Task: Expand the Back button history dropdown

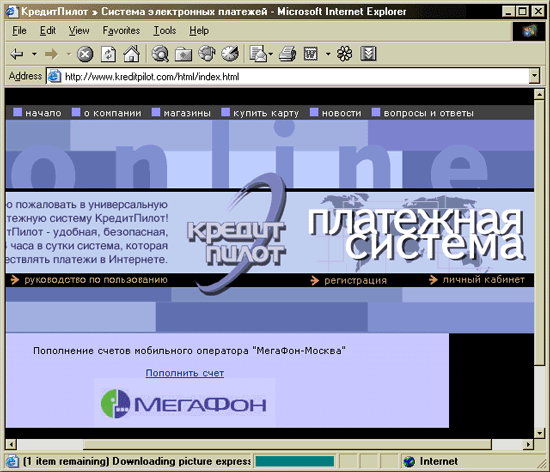Action: point(34,54)
